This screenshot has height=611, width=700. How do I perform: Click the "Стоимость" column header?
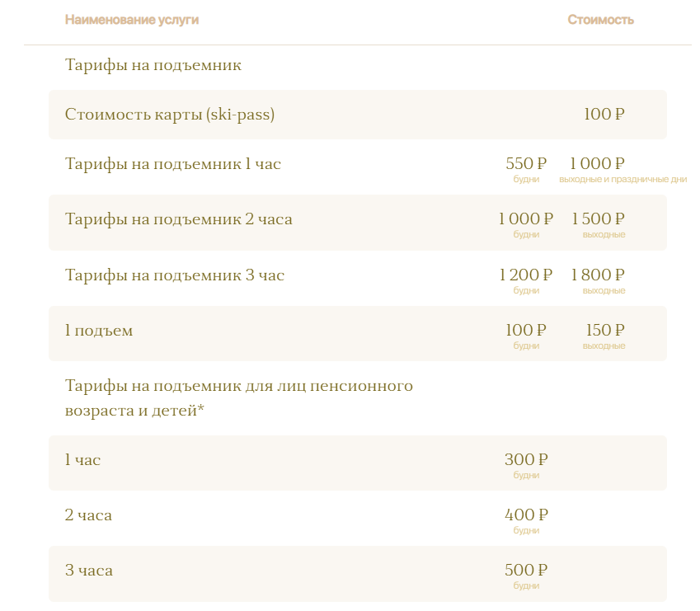click(600, 20)
